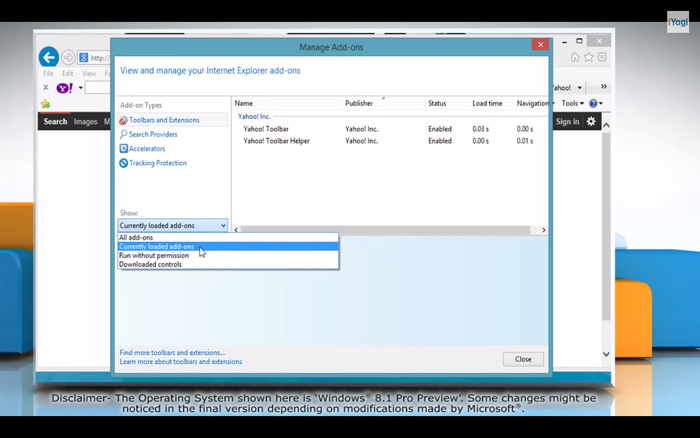Screen dimensions: 700x438
Task: Open the IE Home page icon
Action: (575, 58)
